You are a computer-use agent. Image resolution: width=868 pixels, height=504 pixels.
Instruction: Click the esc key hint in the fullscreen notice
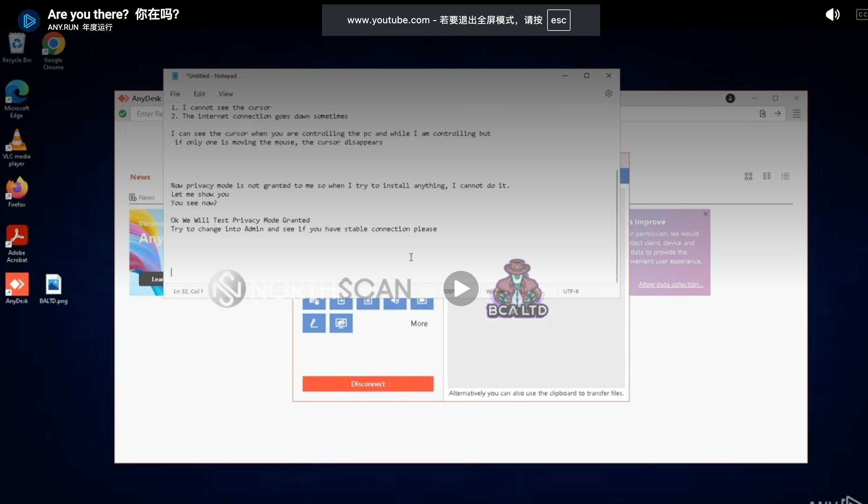558,20
